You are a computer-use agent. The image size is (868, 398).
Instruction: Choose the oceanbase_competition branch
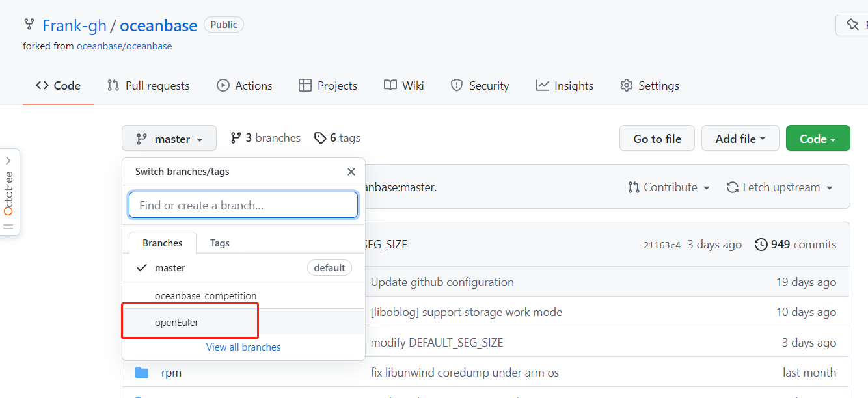coord(243,295)
